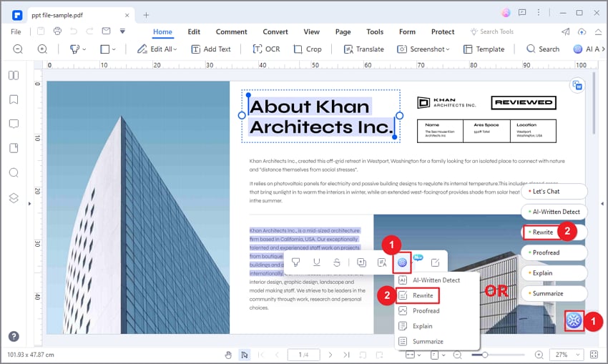Viewport: 608px width, 364px height.
Task: Toggle strikethrough in the floating text toolbar
Action: click(337, 262)
